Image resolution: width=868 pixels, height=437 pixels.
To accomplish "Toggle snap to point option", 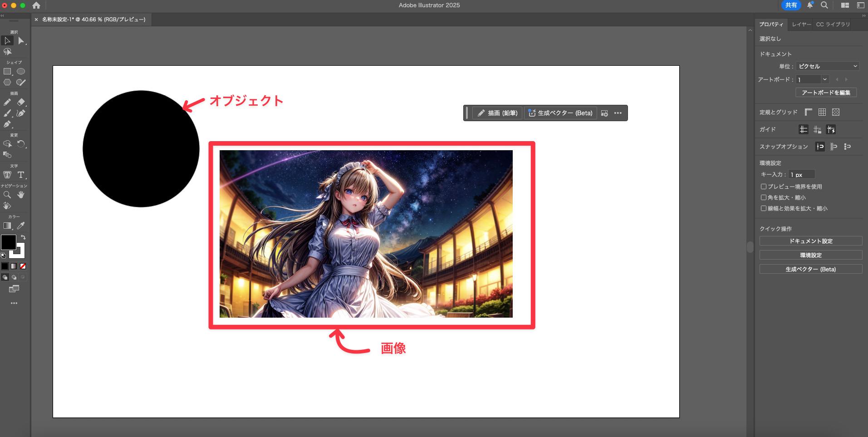I will point(820,147).
